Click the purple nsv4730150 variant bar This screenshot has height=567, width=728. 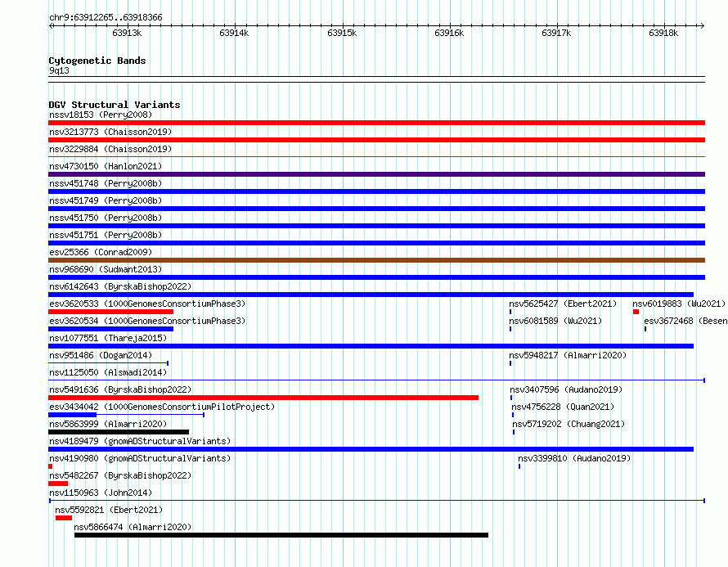[x=376, y=174]
